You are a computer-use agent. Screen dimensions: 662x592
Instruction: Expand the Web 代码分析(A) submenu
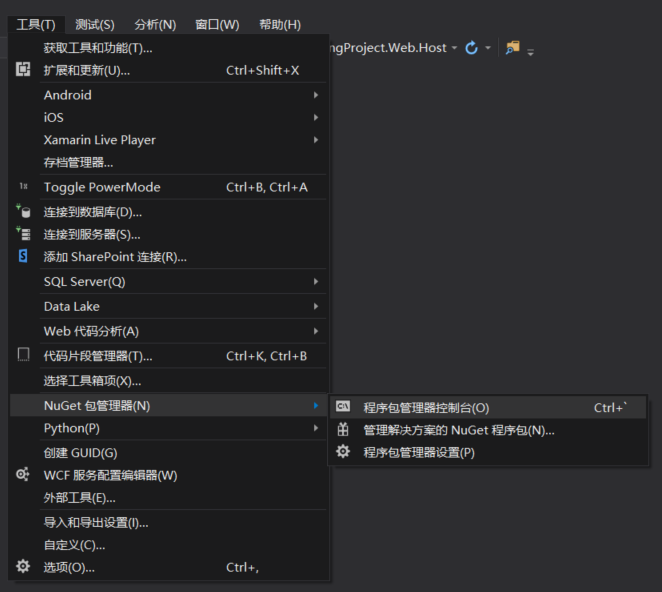(168, 331)
